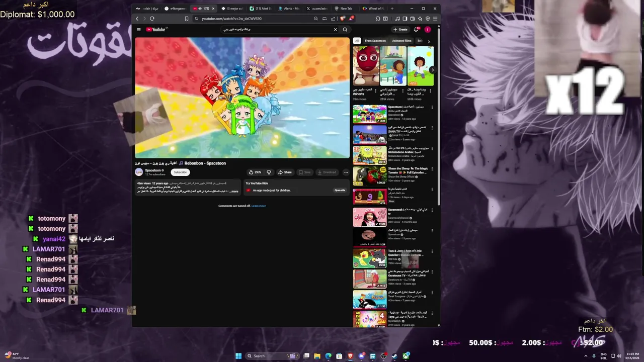
Task: Open the browser main menu
Action: pyautogui.click(x=435, y=19)
